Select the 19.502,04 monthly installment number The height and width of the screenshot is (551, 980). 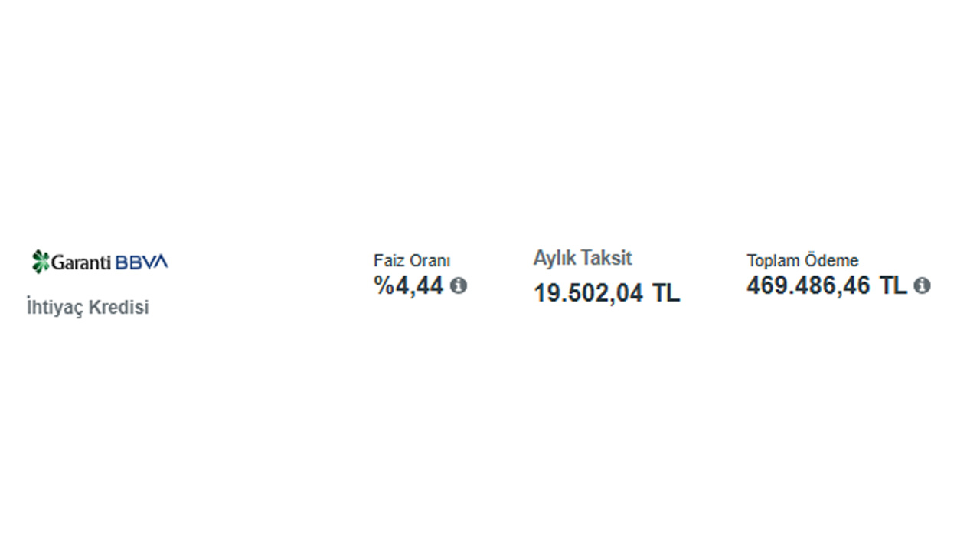[x=588, y=292]
